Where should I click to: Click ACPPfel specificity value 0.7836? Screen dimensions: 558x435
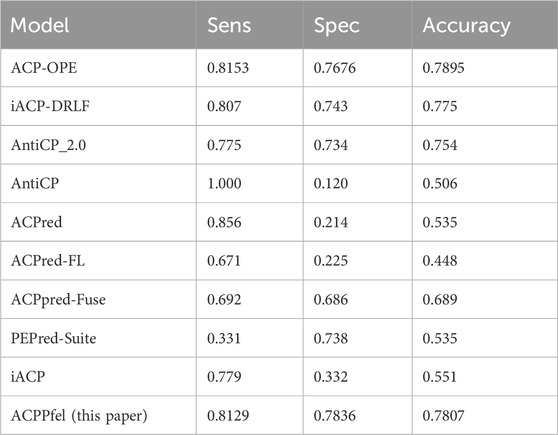[335, 415]
